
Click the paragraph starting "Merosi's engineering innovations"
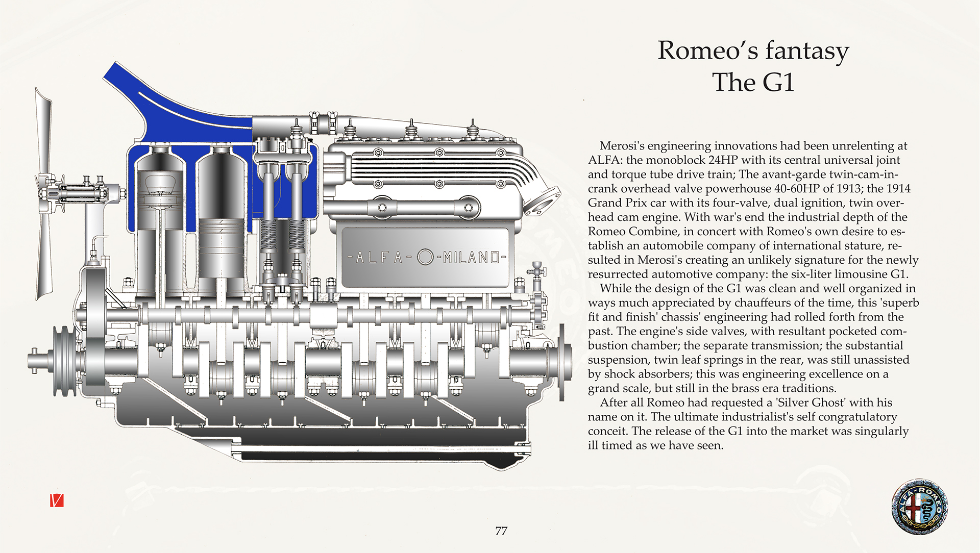point(753,210)
